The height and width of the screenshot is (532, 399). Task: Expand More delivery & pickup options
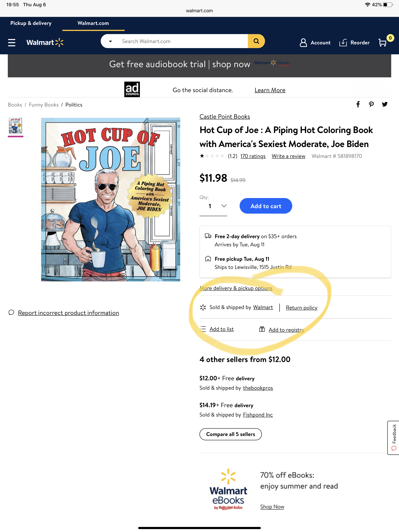pos(236,288)
